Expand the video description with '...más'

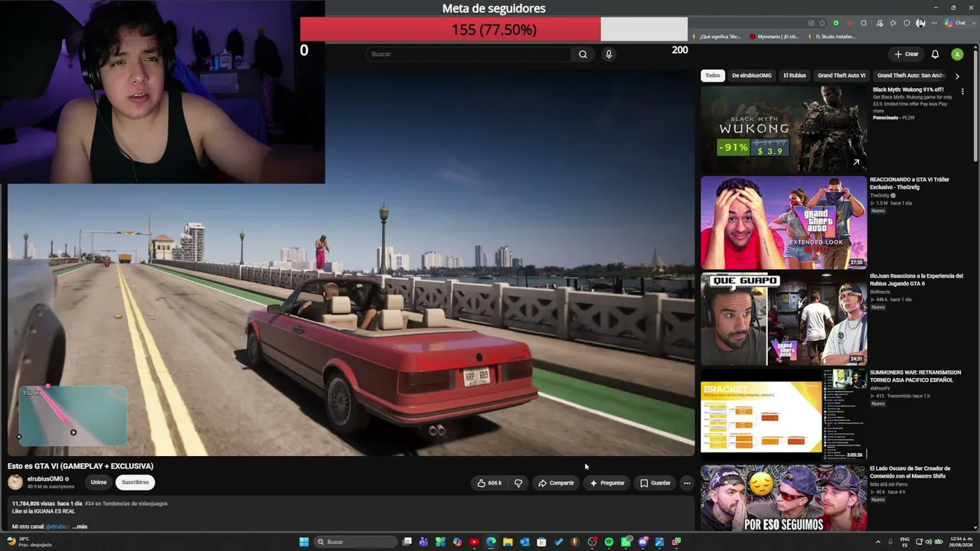click(80, 527)
